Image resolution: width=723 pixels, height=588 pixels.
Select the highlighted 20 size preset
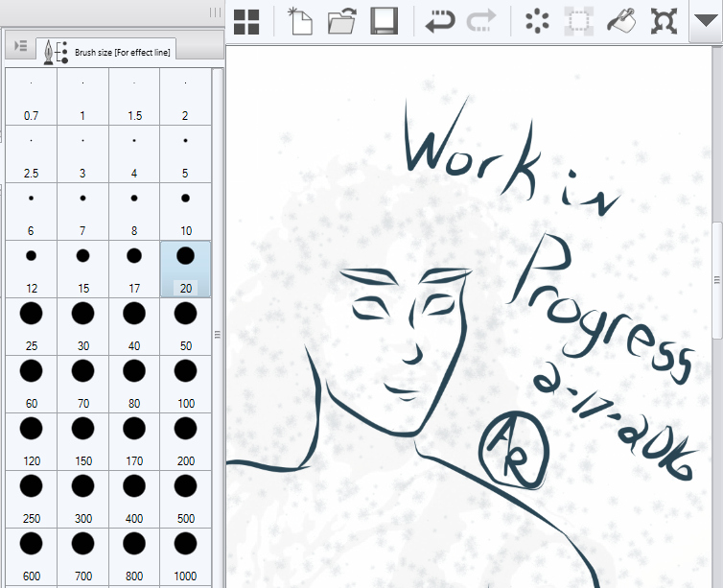pyautogui.click(x=185, y=270)
